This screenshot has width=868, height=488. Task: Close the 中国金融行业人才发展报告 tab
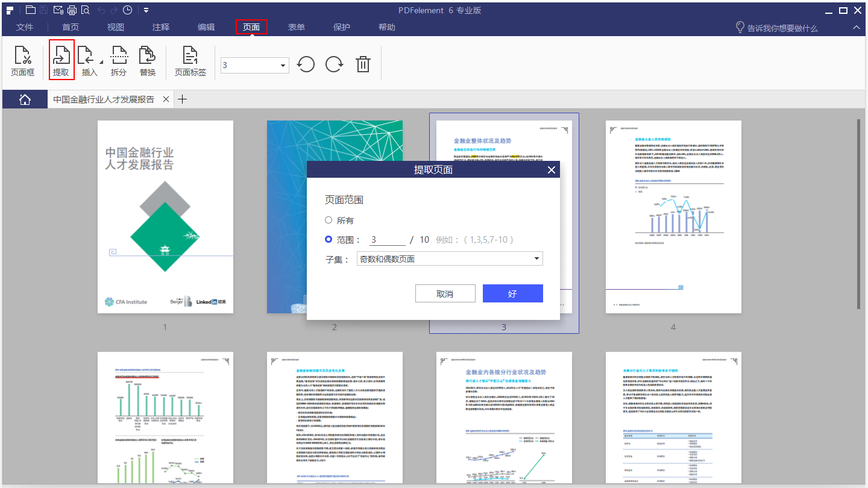(x=166, y=99)
